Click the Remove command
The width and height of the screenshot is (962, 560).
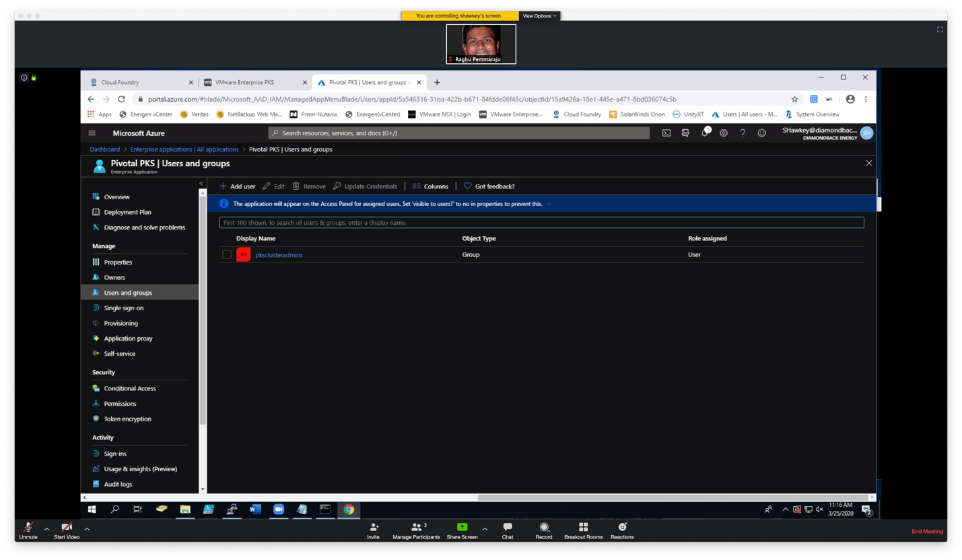[309, 186]
